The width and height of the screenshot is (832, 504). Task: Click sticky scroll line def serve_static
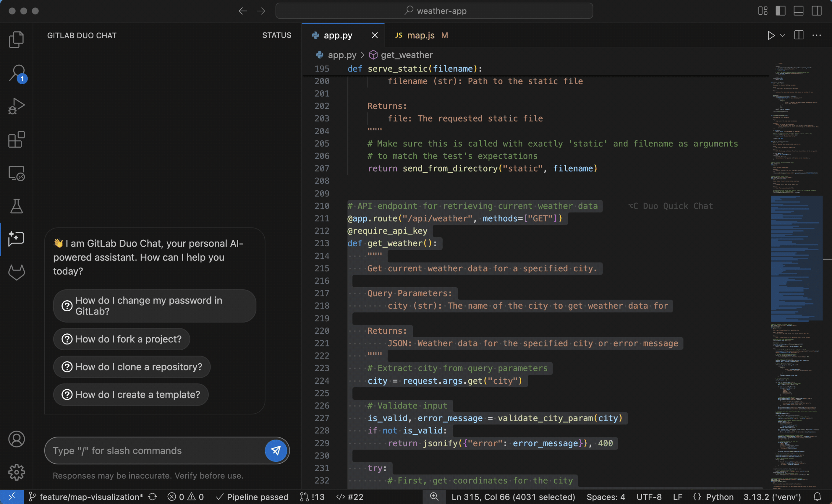point(415,69)
